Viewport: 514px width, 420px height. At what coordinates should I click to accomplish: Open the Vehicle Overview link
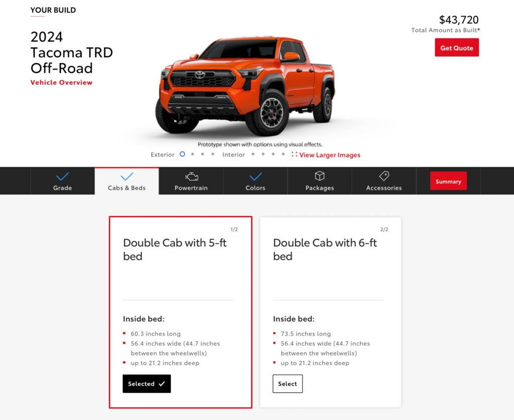coord(61,83)
